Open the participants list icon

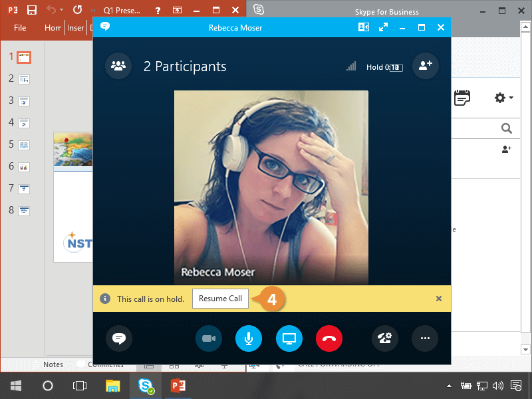(x=118, y=66)
